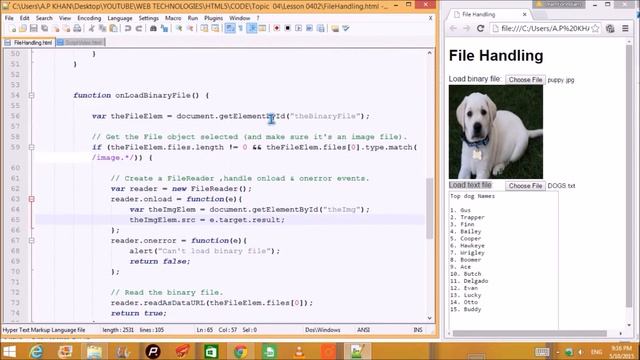Screen dimensions: 640x360
Task: Open the Search menu
Action: (x=44, y=18)
